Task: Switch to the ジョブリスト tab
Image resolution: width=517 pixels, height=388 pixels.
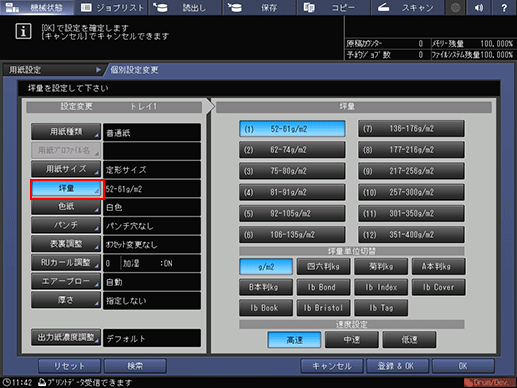Action: [112, 7]
